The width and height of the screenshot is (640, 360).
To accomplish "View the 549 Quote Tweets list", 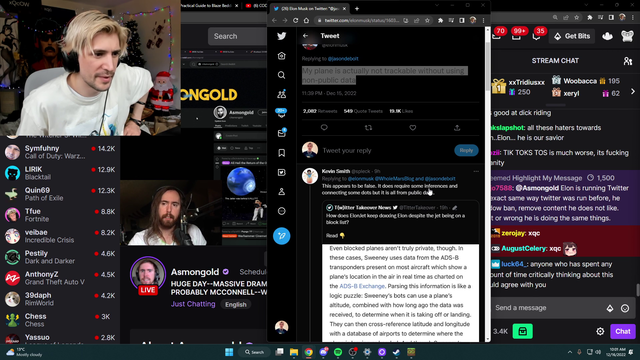I will (x=363, y=111).
